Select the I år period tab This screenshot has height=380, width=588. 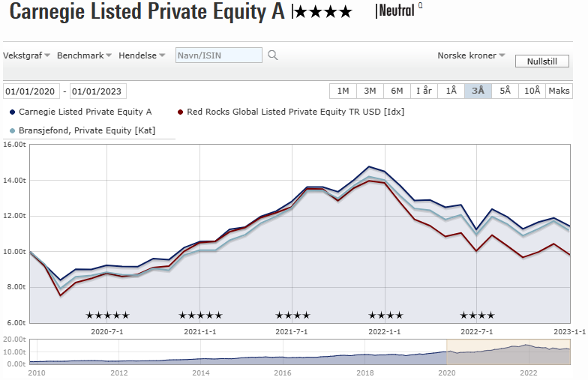(424, 91)
